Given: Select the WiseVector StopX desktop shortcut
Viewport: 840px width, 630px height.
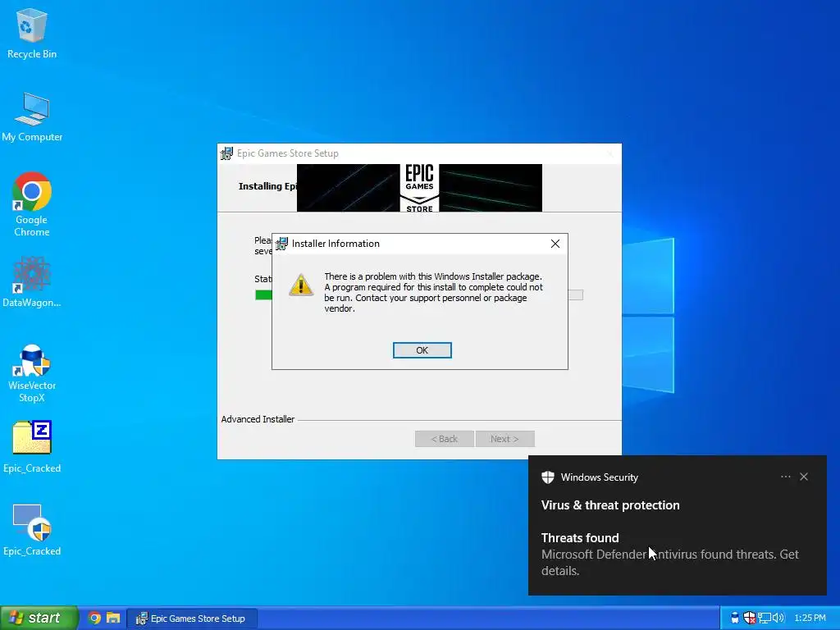Looking at the screenshot, I should [32, 373].
